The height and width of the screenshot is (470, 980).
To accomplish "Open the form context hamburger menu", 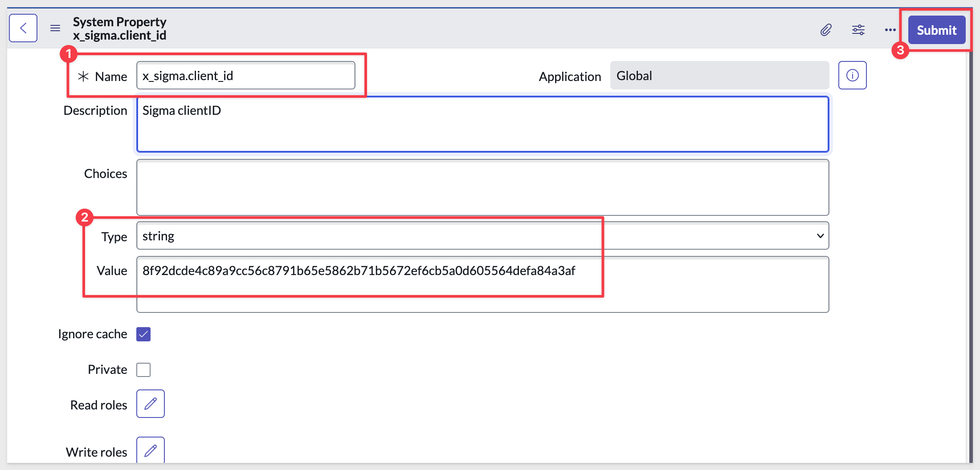I will [55, 28].
